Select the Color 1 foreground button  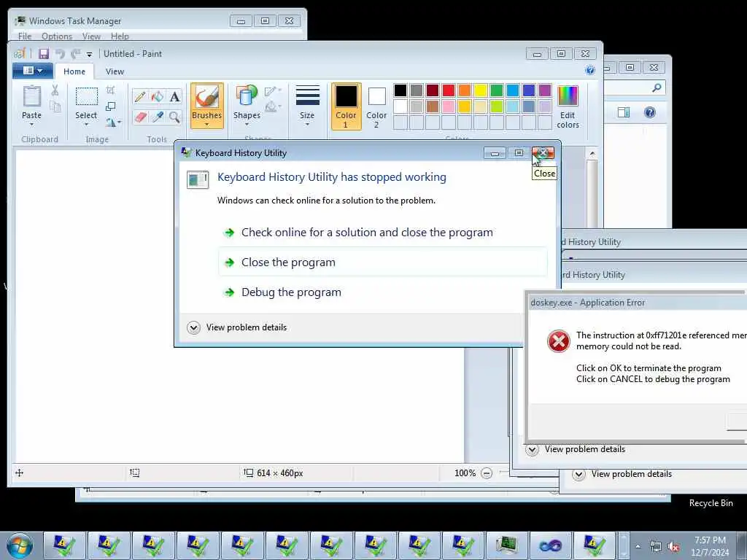346,106
